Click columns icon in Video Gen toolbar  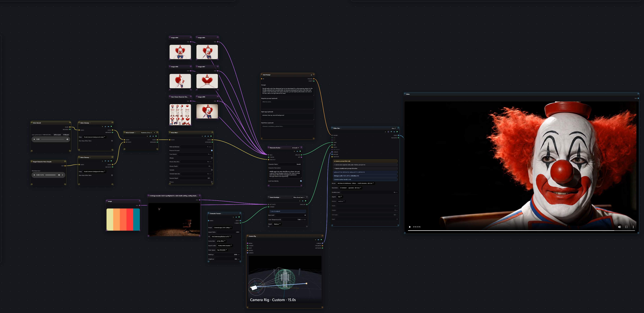click(388, 132)
